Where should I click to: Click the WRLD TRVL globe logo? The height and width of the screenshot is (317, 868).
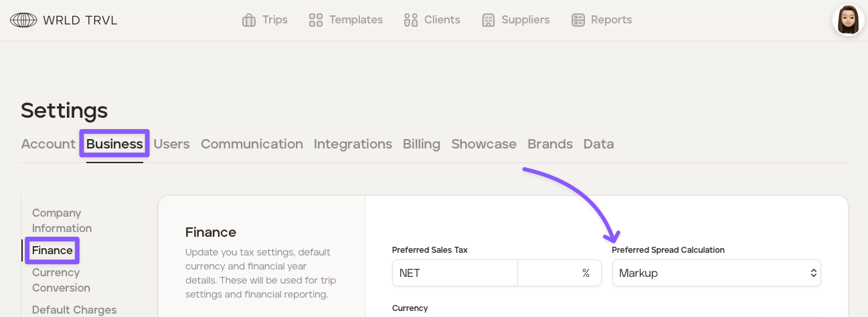click(23, 20)
